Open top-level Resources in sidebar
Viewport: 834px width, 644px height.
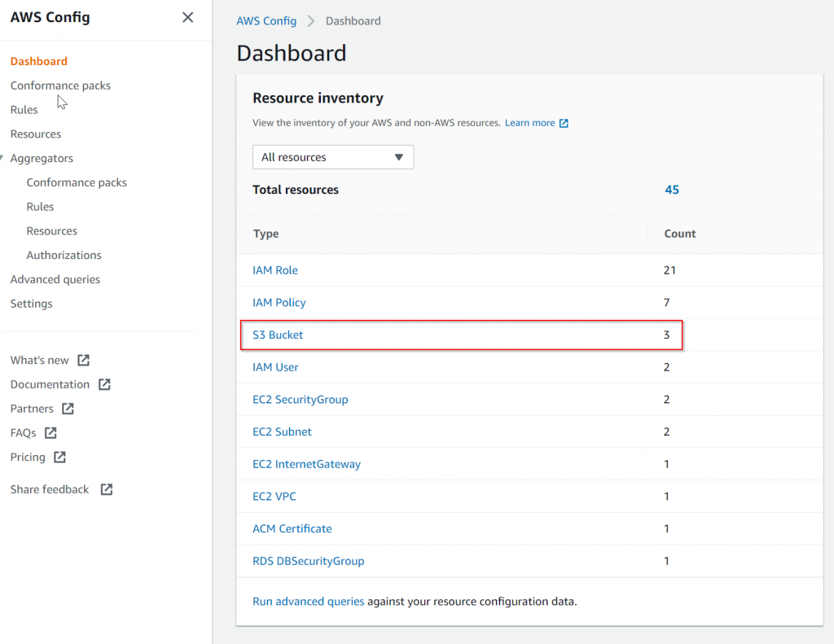coord(36,134)
